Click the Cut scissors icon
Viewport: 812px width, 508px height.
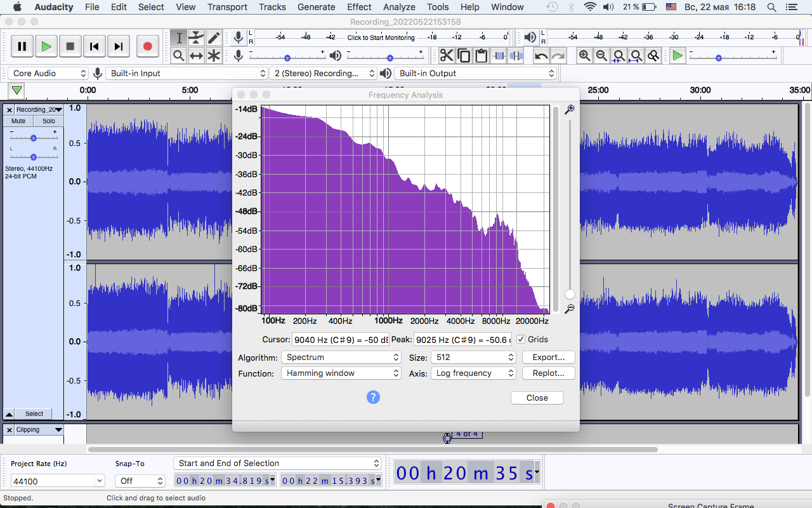coord(447,56)
